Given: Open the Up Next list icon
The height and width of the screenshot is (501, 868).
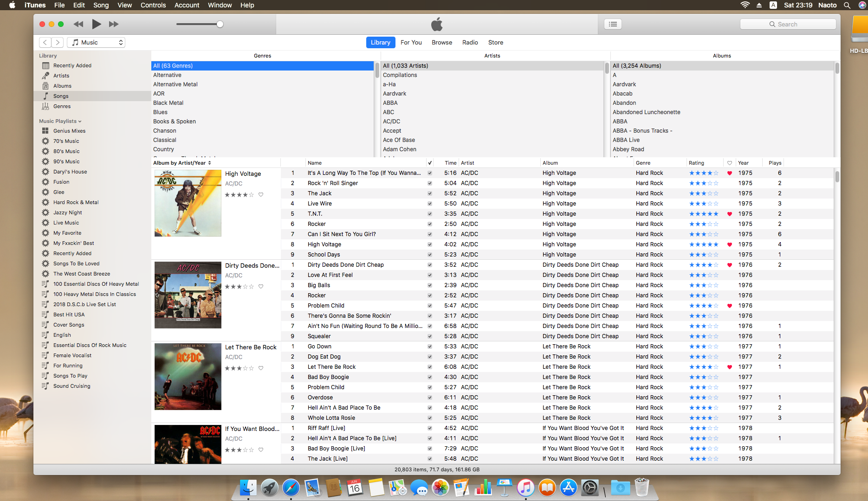Looking at the screenshot, I should click(x=613, y=24).
